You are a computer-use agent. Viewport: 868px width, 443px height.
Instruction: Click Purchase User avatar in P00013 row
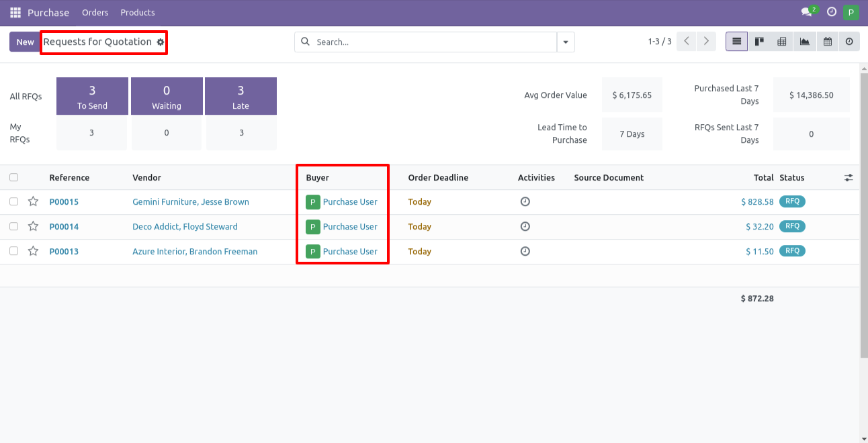click(312, 252)
